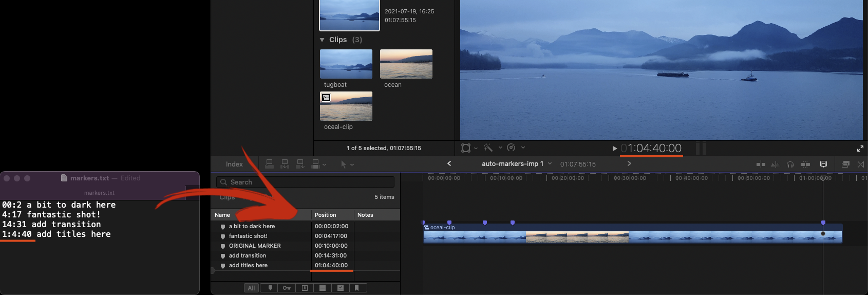
Task: Toggle snapping in the timeline
Action: click(805, 164)
